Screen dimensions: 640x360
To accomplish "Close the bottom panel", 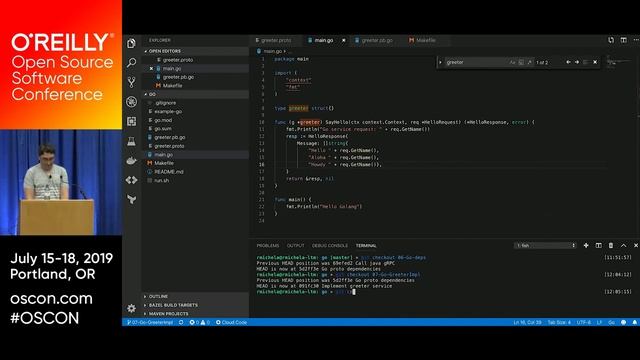I will [636, 245].
